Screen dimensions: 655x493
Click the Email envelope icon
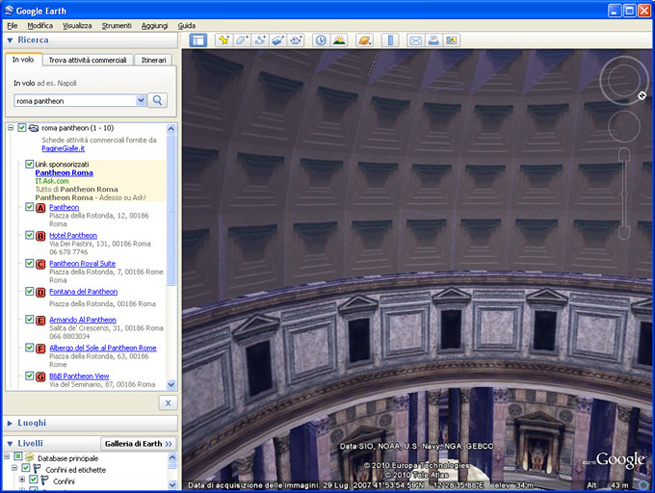point(415,41)
